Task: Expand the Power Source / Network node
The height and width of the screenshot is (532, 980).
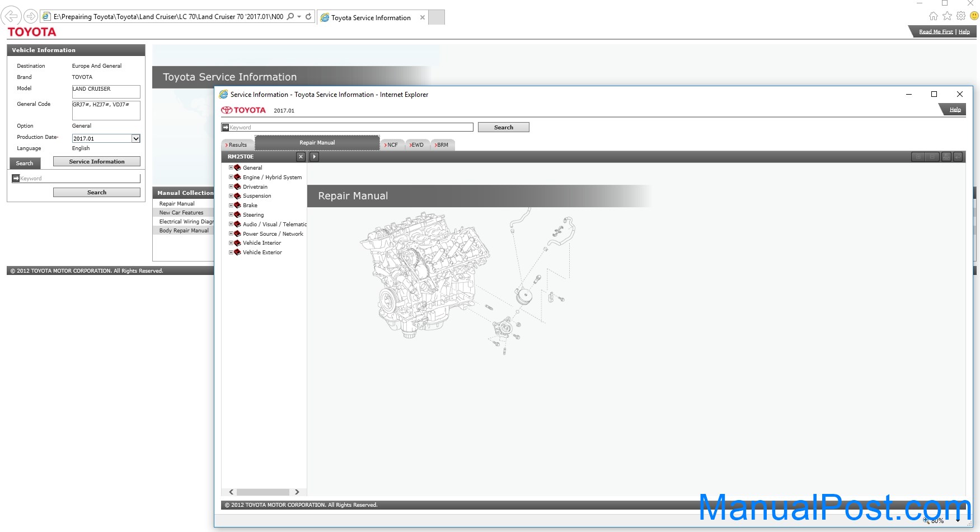Action: 231,234
